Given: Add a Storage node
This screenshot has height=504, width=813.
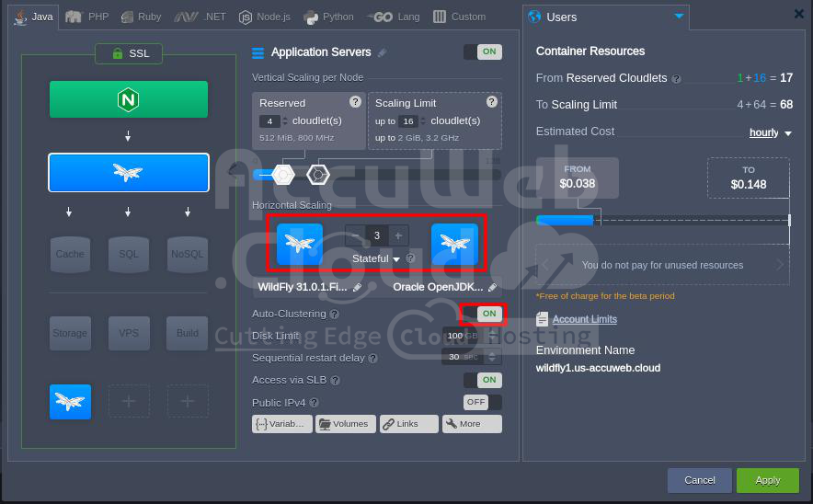Looking at the screenshot, I should (x=70, y=333).
